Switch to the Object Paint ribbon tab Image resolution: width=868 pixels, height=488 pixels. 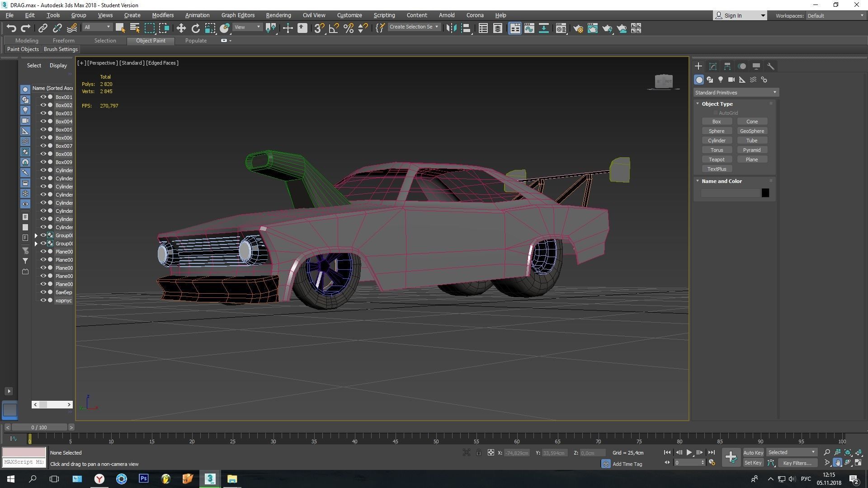pos(151,40)
